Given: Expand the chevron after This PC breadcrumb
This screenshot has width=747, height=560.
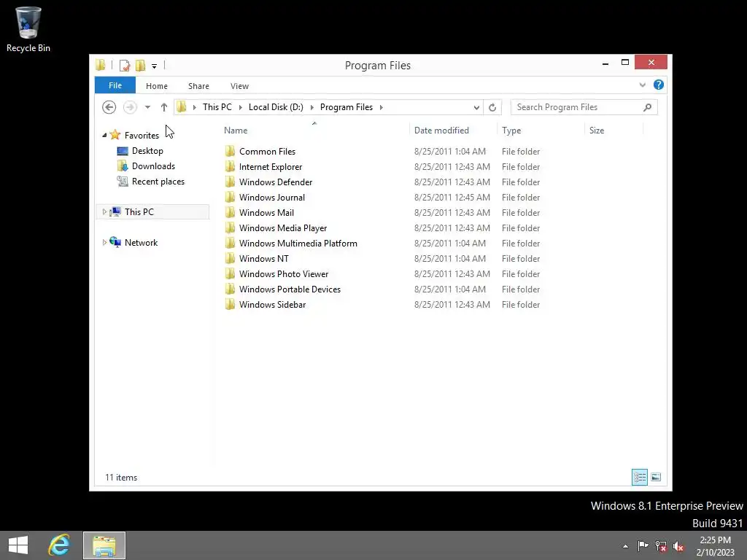Looking at the screenshot, I should click(241, 108).
